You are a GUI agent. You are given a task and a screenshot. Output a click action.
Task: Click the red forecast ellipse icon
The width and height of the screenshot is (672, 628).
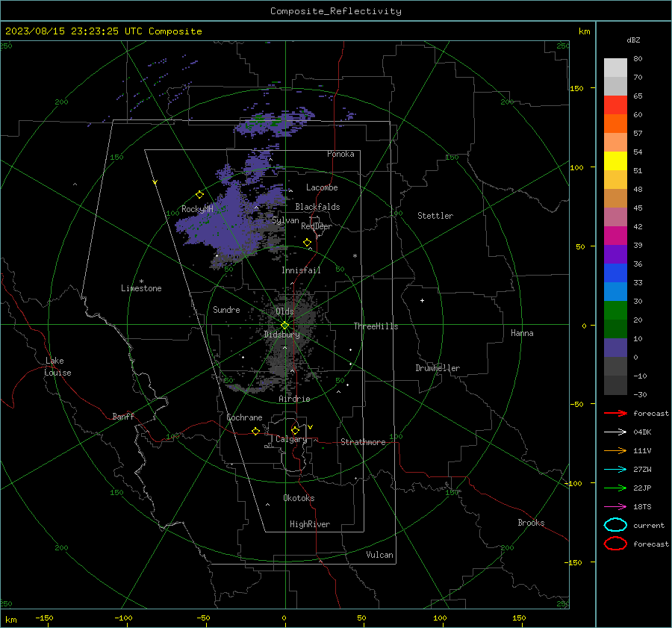coord(615,544)
